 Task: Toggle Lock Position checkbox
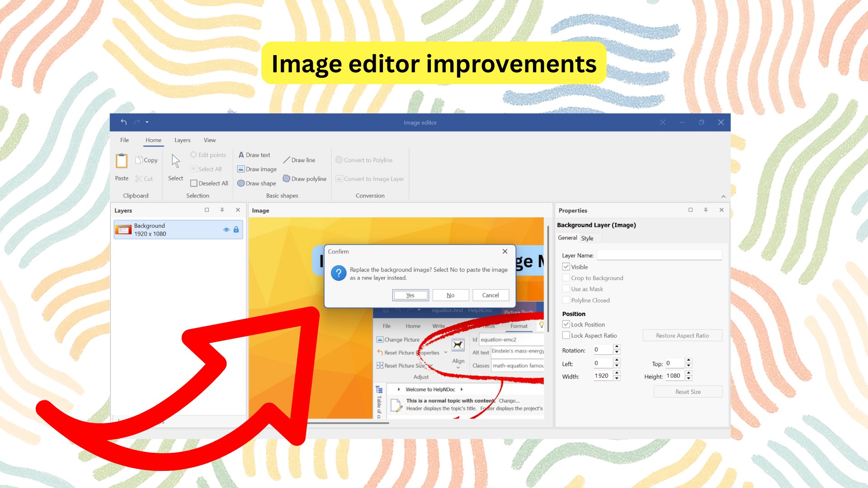coord(566,324)
